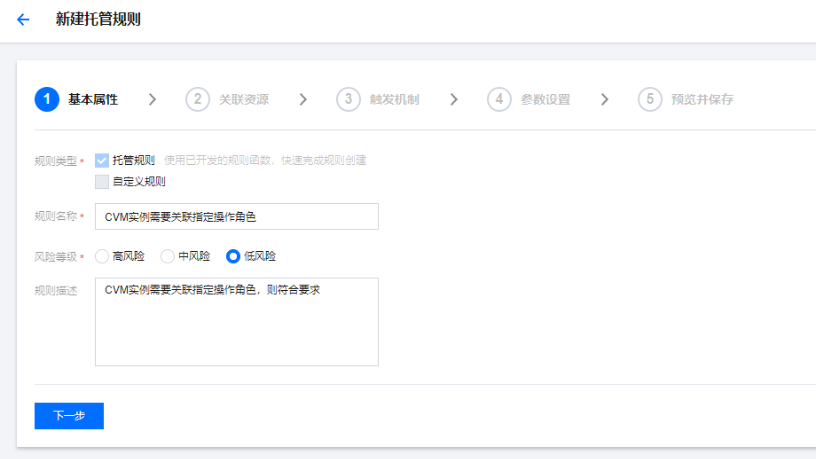This screenshot has height=459, width=816.
Task: Click the chevron after 参数设置
Action: click(604, 99)
